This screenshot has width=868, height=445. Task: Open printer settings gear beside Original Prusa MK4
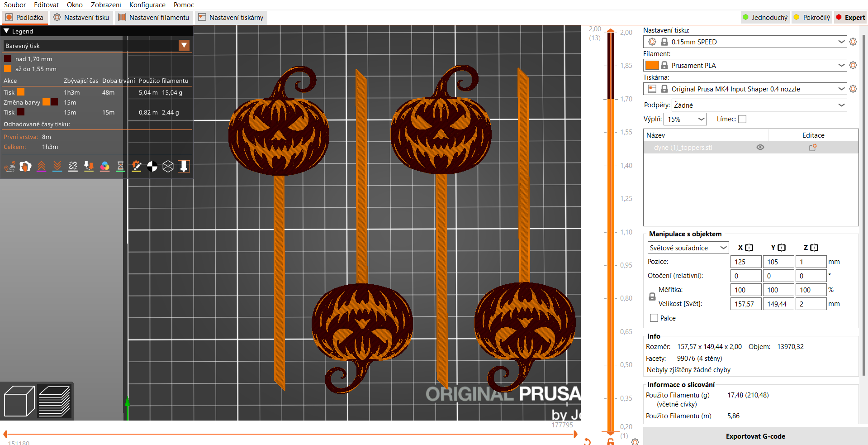pos(853,89)
